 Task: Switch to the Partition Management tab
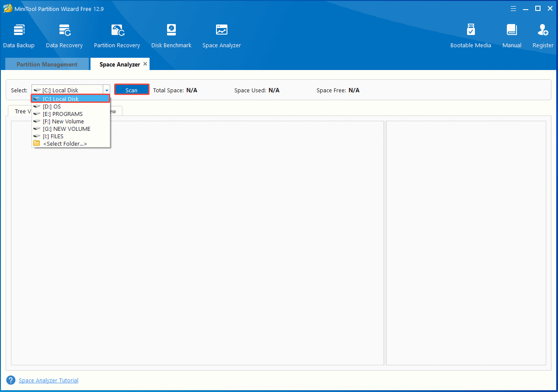[47, 64]
